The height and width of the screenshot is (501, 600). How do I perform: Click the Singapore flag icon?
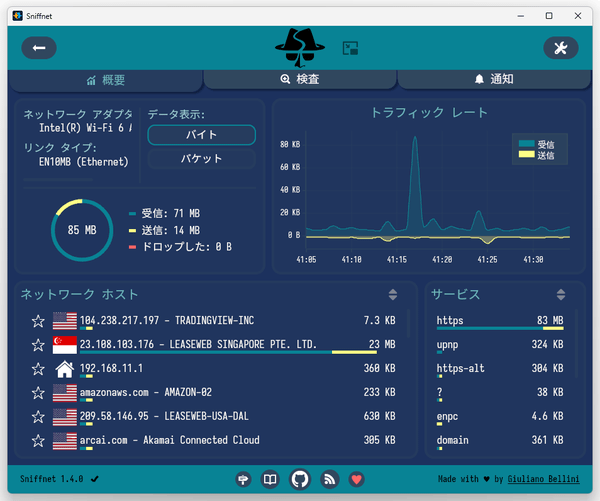(65, 345)
